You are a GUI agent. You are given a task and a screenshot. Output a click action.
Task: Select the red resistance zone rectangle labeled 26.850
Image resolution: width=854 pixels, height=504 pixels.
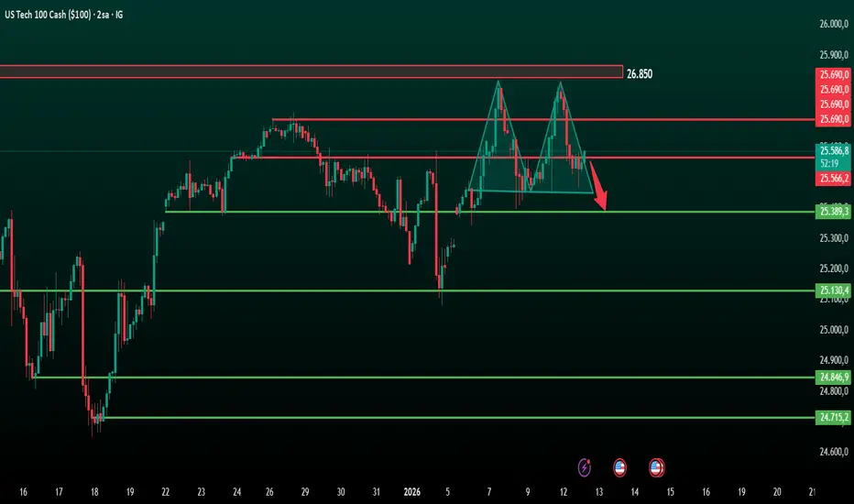[x=311, y=71]
